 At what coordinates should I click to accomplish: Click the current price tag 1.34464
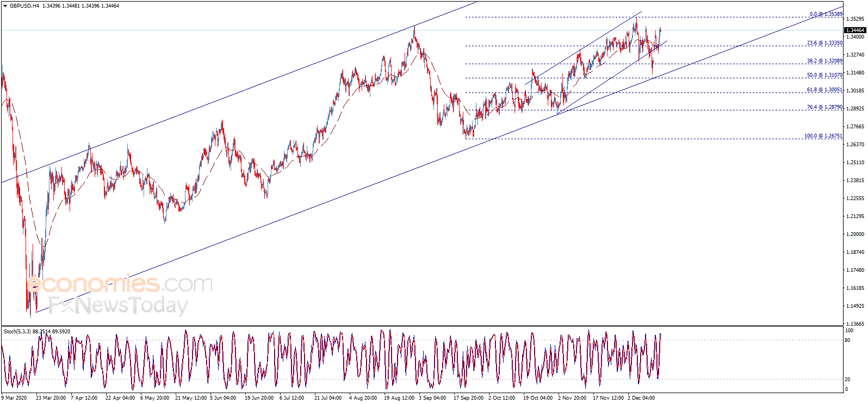click(x=854, y=30)
